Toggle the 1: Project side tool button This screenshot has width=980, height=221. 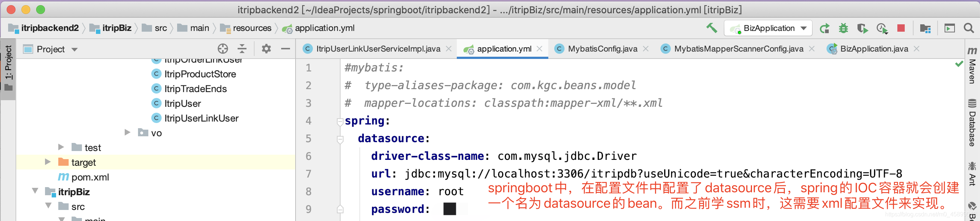click(x=8, y=69)
